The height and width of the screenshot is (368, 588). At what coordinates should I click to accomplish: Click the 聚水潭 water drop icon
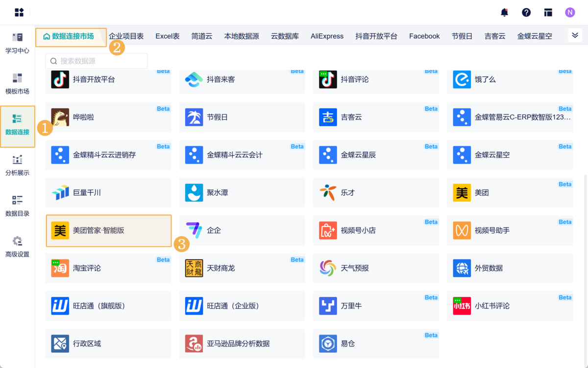194,192
